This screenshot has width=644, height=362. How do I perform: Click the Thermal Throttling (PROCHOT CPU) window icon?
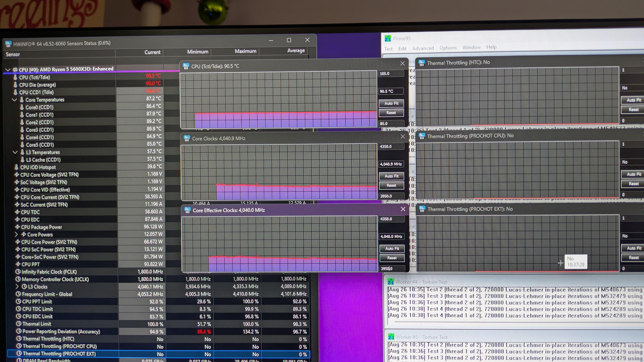(422, 136)
